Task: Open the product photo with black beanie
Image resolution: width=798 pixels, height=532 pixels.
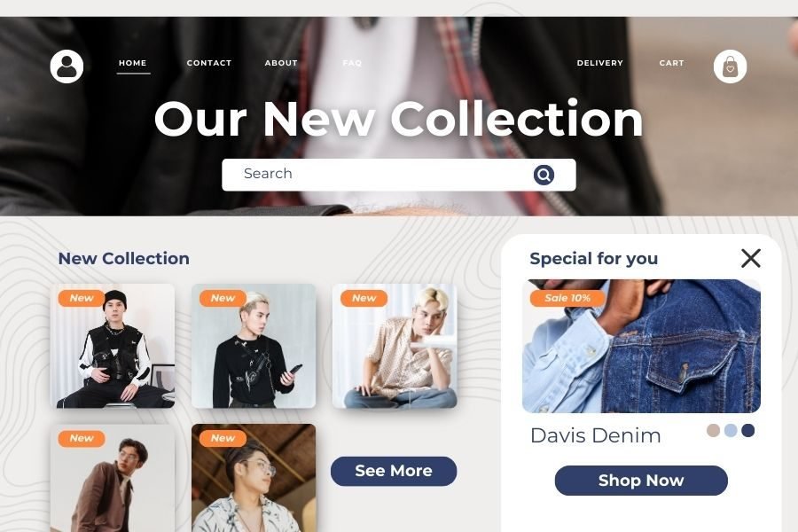Action: point(113,346)
